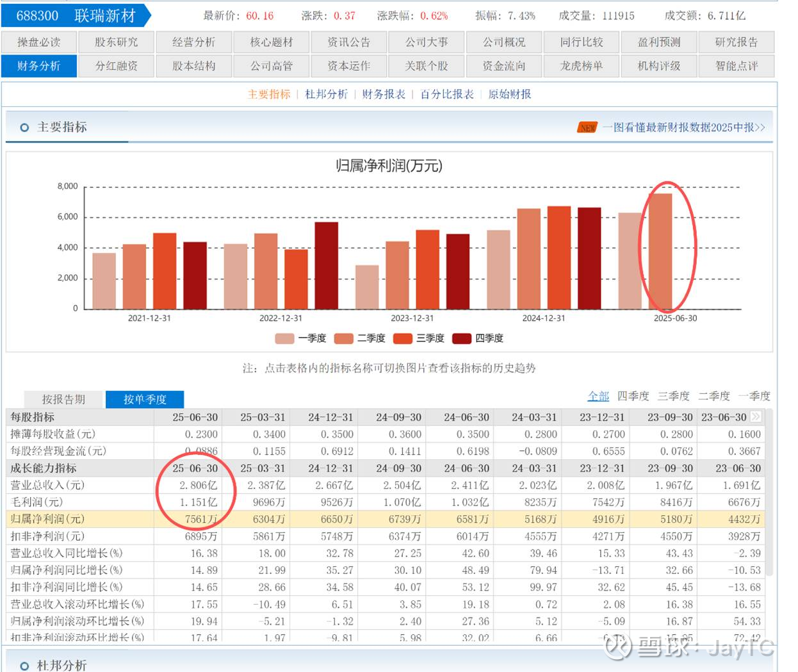The image size is (798, 672).
Task: Open 一图看懂最新财报数据2025中报 link
Action: [683, 127]
